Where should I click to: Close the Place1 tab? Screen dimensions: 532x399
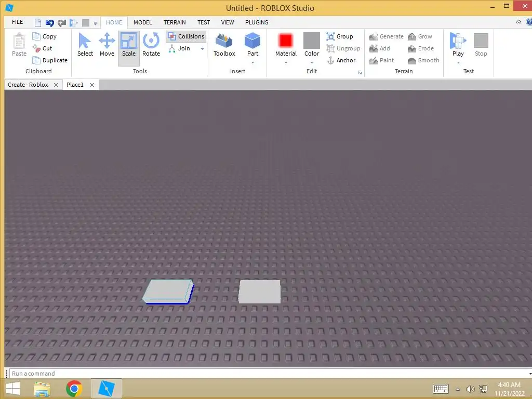click(91, 85)
